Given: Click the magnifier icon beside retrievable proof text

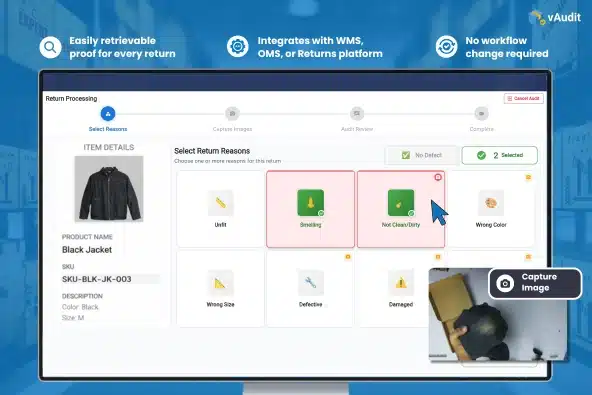Looking at the screenshot, I should tap(50, 47).
